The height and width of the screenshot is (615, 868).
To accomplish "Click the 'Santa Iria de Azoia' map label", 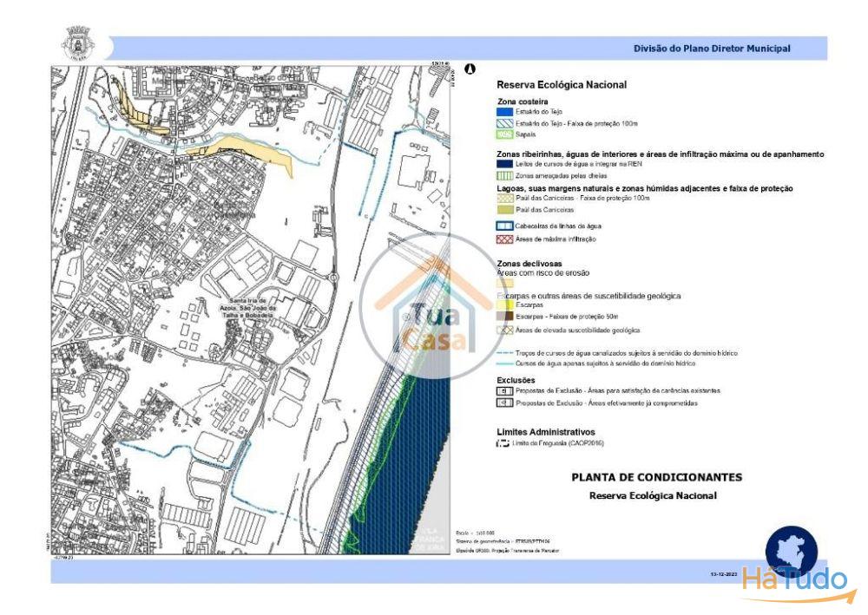I will (x=247, y=307).
